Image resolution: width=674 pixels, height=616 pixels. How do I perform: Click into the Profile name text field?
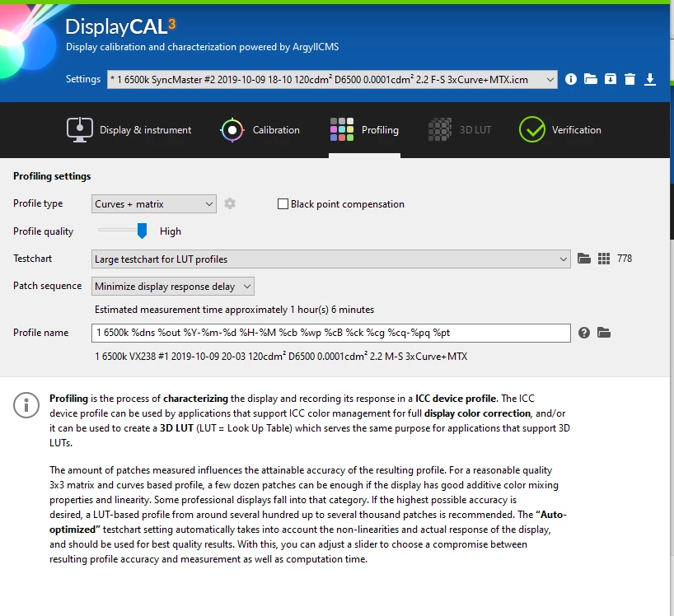click(331, 333)
